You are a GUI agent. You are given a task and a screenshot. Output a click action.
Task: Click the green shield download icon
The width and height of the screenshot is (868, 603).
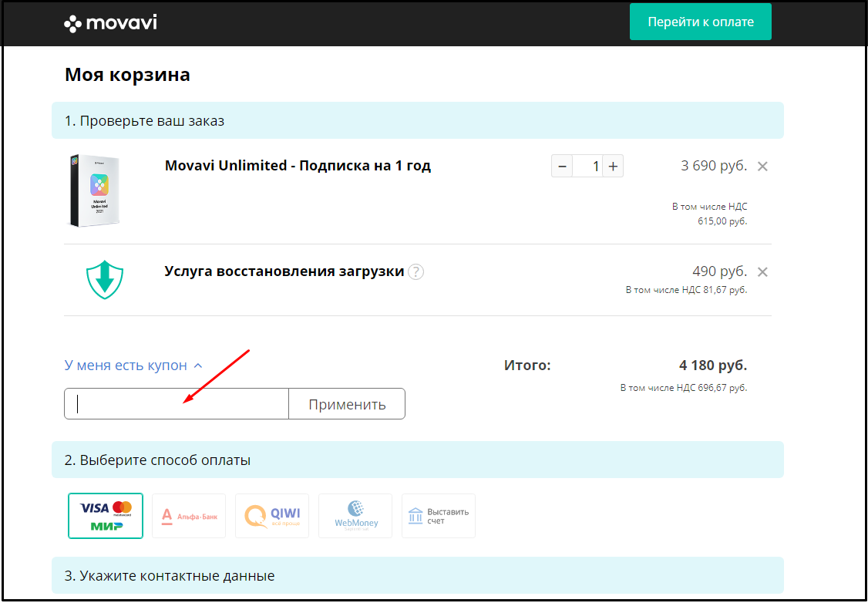(105, 280)
